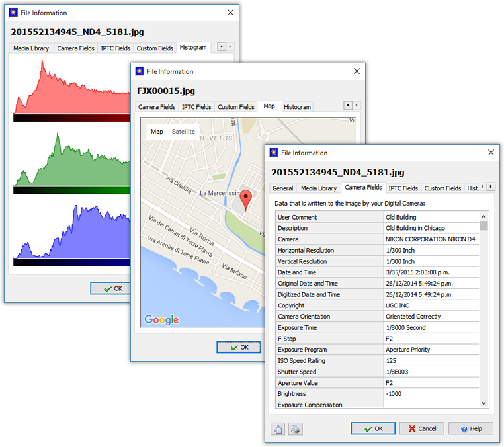504x447 pixels.
Task: Click the red map location pin
Action: tap(245, 200)
